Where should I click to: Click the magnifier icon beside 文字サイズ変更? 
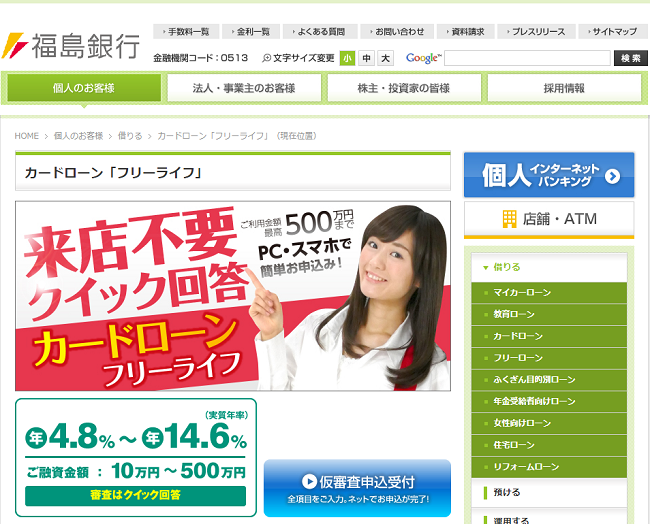coord(266,58)
